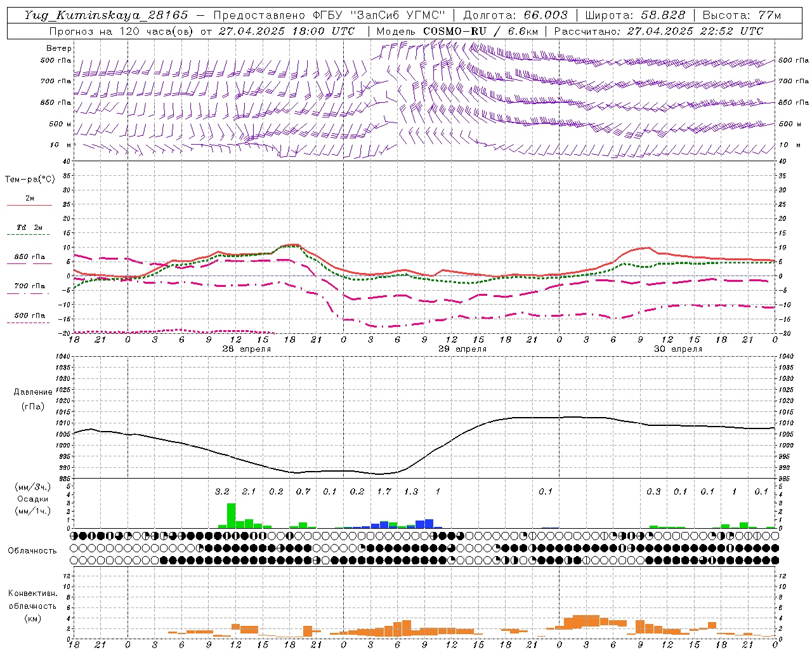The image size is (812, 650).
Task: Click the 1.7 precipitation total
Action: click(x=384, y=492)
